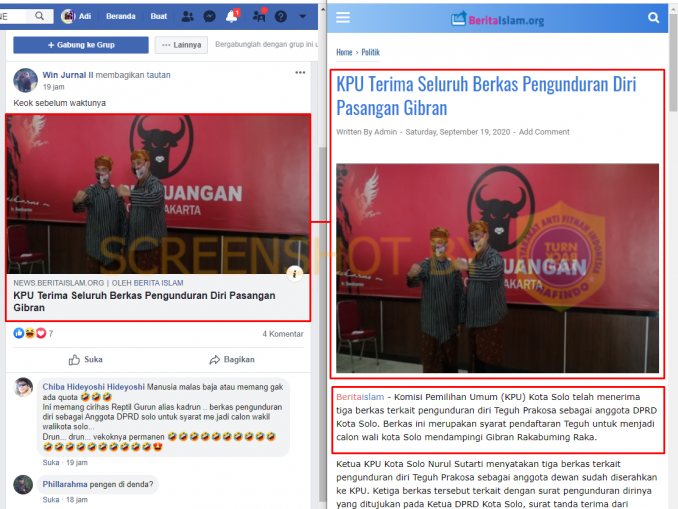Click the like reaction icon on post
The width and height of the screenshot is (678, 509).
coord(19,333)
